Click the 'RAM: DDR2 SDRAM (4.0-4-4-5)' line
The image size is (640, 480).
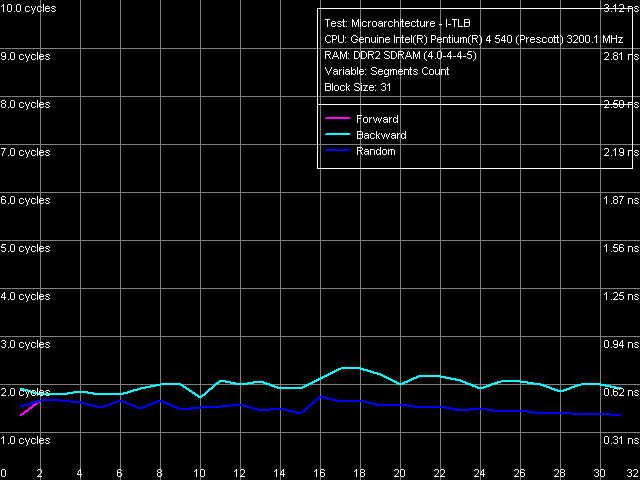tap(400, 56)
